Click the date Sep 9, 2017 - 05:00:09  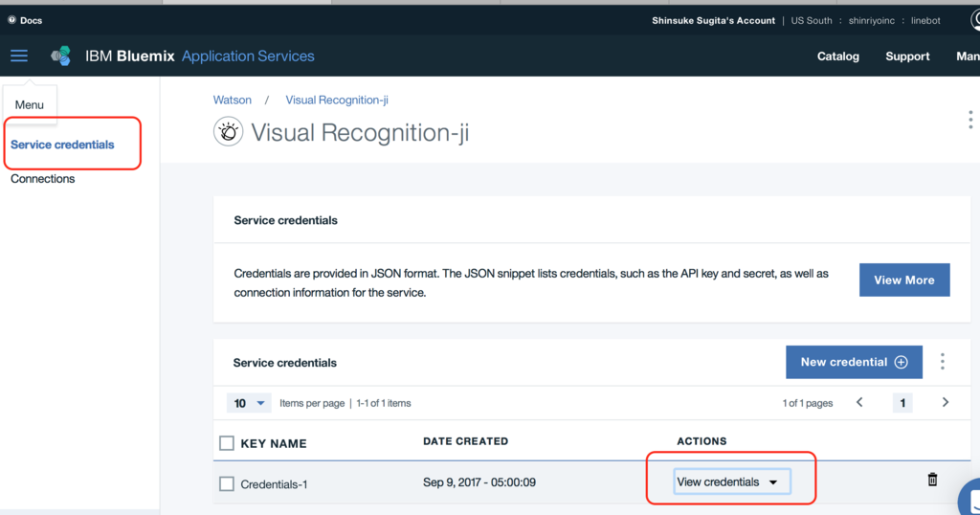point(479,482)
